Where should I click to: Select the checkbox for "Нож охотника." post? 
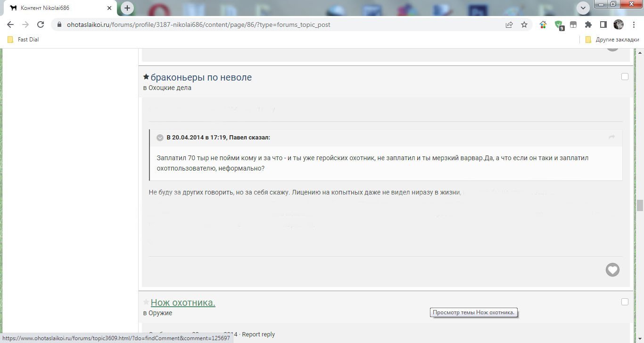[625, 302]
